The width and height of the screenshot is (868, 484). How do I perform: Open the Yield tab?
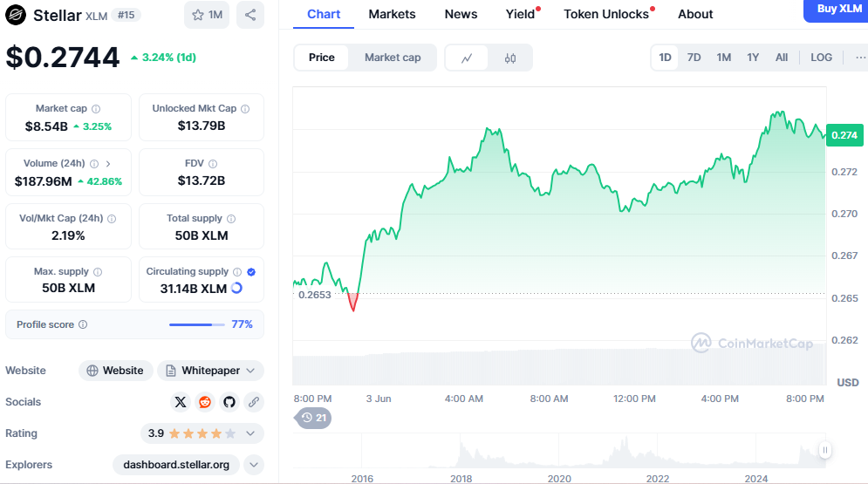click(x=522, y=14)
